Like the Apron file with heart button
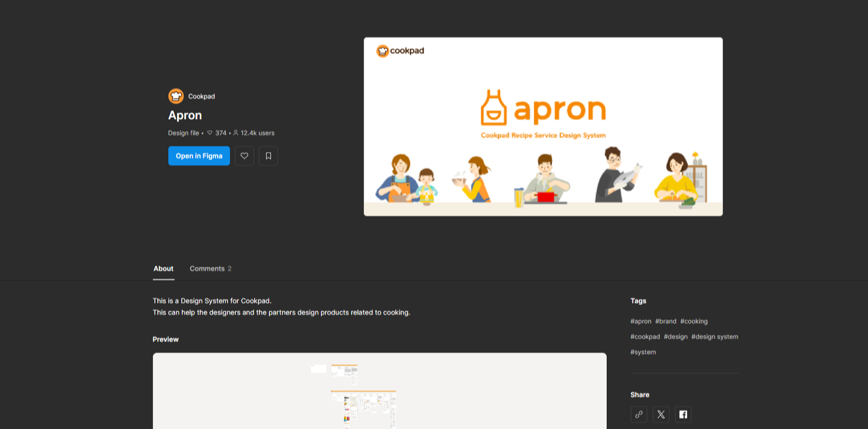This screenshot has width=868, height=429. pyautogui.click(x=244, y=156)
